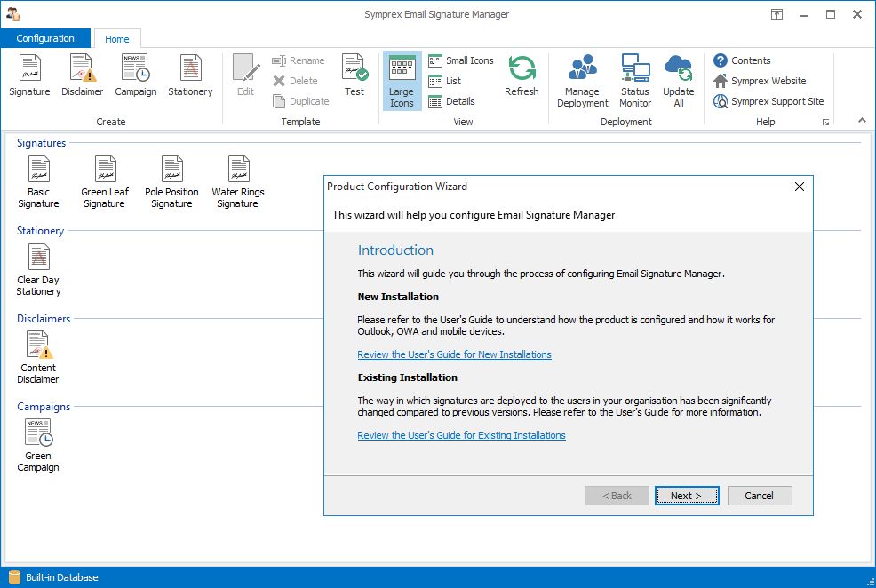Image resolution: width=876 pixels, height=588 pixels.
Task: Click Duplicate in the Template group
Action: (301, 101)
